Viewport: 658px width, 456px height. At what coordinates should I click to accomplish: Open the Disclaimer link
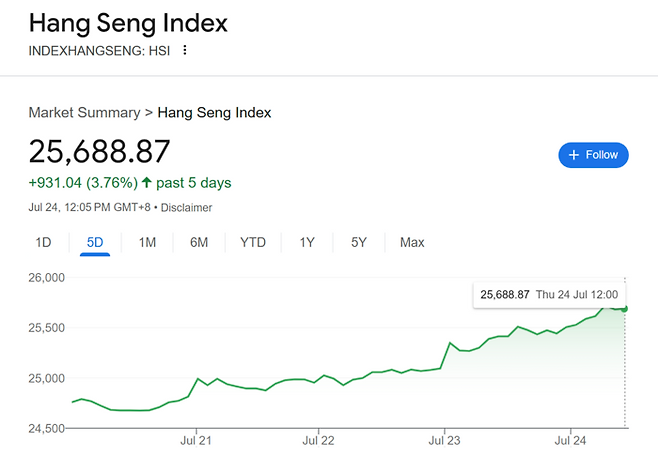click(x=187, y=207)
